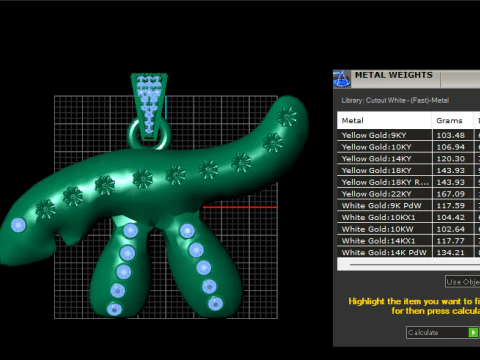Click the Metal column header
Screen dimensions: 480x360
(384, 120)
